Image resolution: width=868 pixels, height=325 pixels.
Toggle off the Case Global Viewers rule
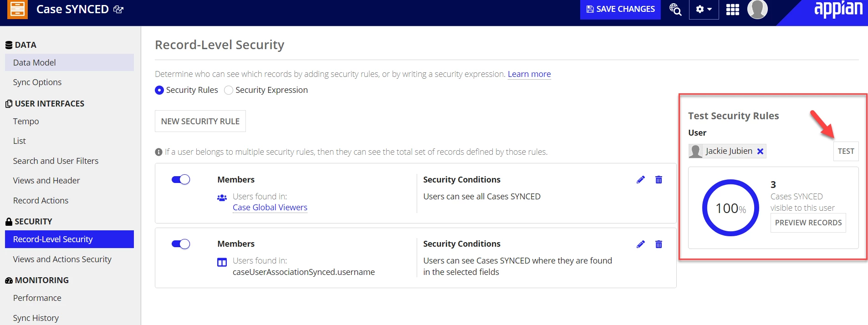(x=181, y=179)
